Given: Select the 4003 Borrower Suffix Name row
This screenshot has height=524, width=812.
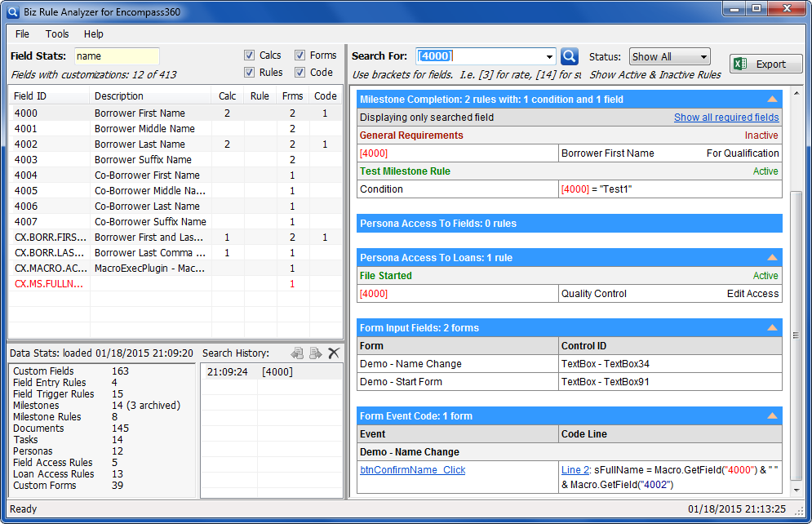Looking at the screenshot, I should pyautogui.click(x=175, y=159).
